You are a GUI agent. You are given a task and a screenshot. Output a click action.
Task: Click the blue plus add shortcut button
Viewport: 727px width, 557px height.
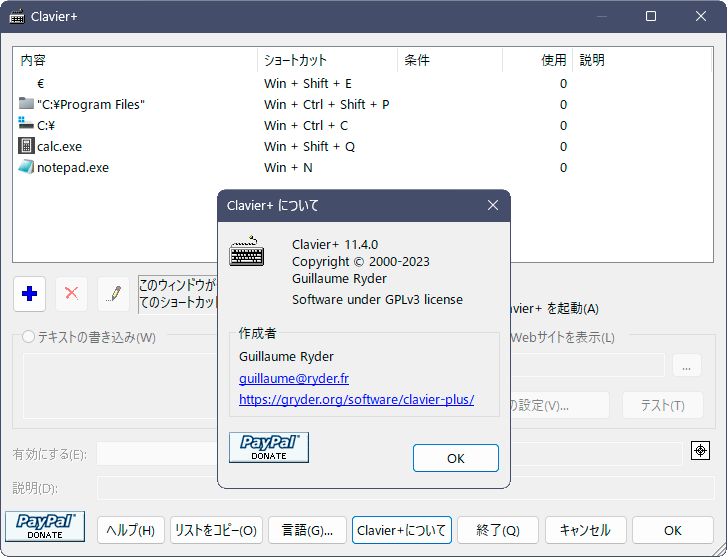pos(30,294)
